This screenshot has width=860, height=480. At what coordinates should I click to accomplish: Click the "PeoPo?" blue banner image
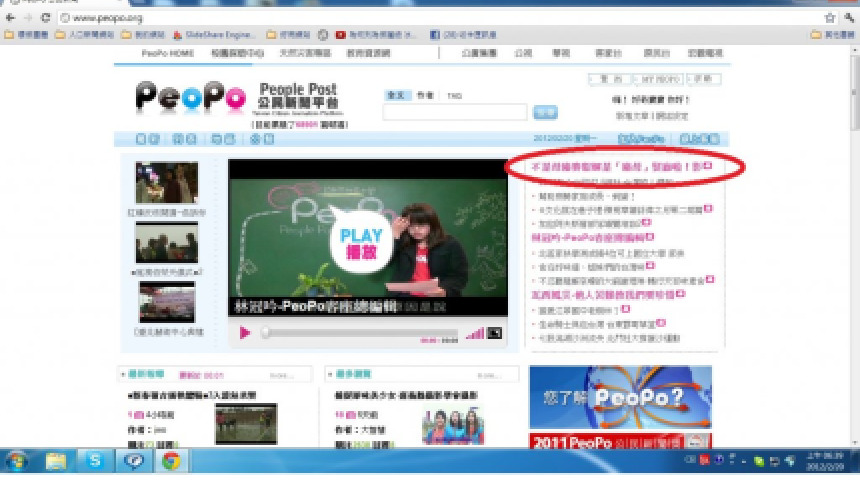tap(620, 397)
